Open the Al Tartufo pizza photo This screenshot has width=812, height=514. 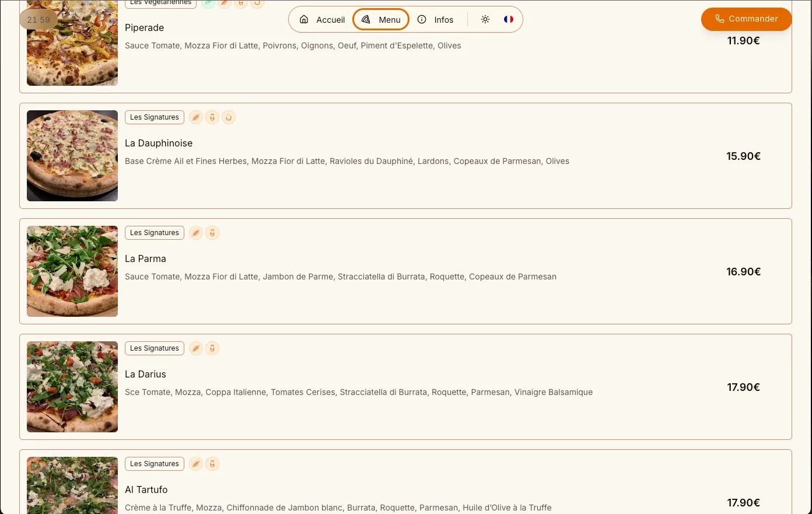[72, 485]
